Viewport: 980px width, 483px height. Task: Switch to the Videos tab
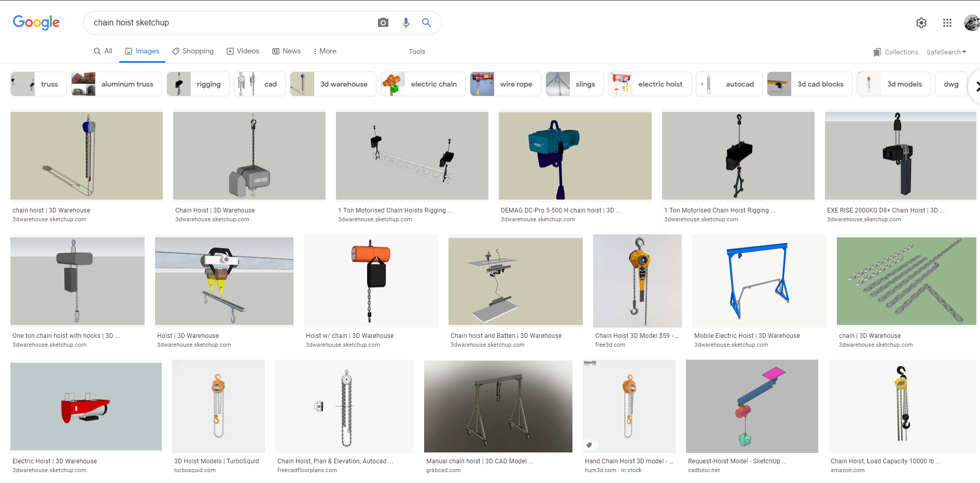click(x=243, y=51)
